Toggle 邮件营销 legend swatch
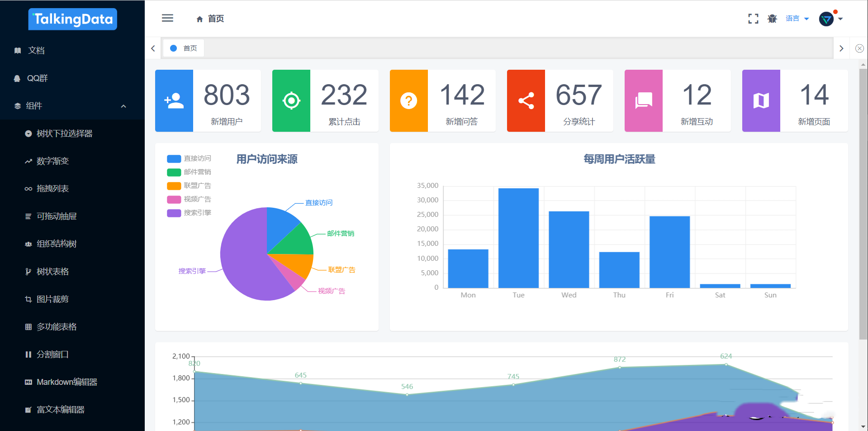 click(174, 172)
